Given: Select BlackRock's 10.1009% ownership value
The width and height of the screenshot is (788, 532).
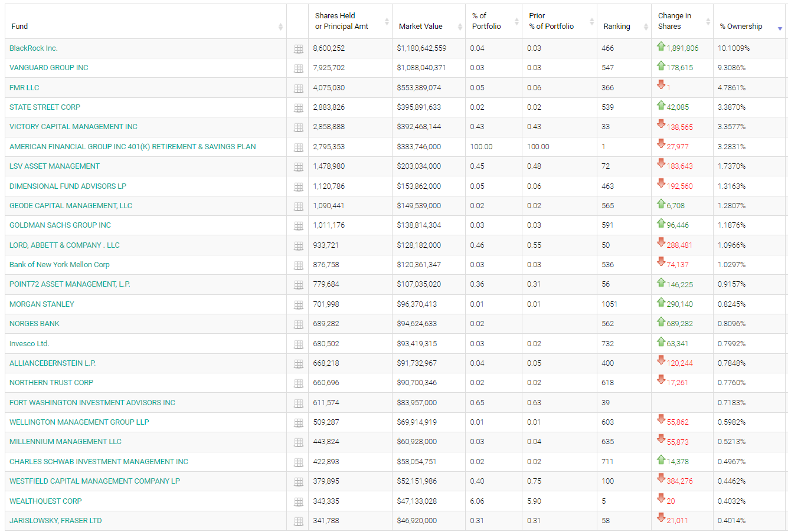Looking at the screenshot, I should [x=734, y=48].
